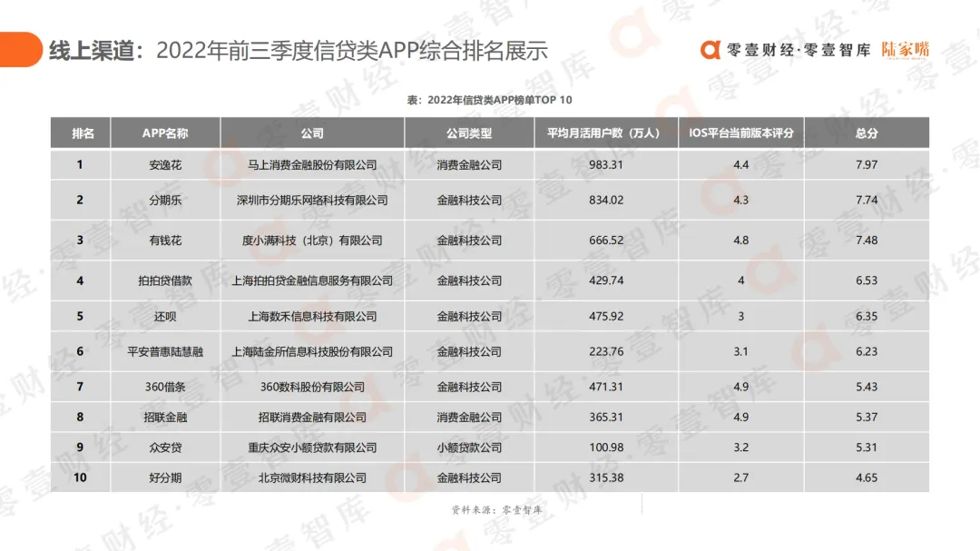Select total score 5.43
This screenshot has width=980, height=551.
867,387
